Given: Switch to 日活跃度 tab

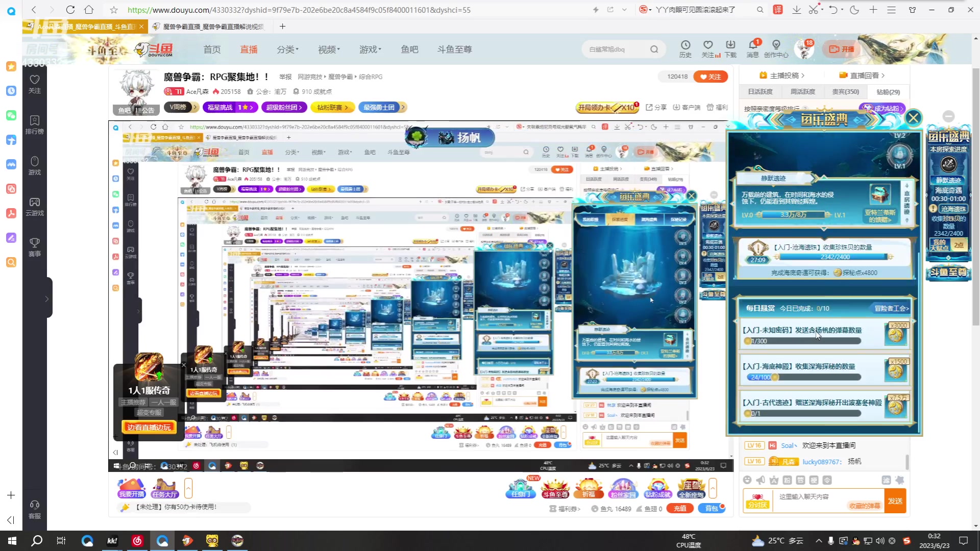Looking at the screenshot, I should click(760, 92).
